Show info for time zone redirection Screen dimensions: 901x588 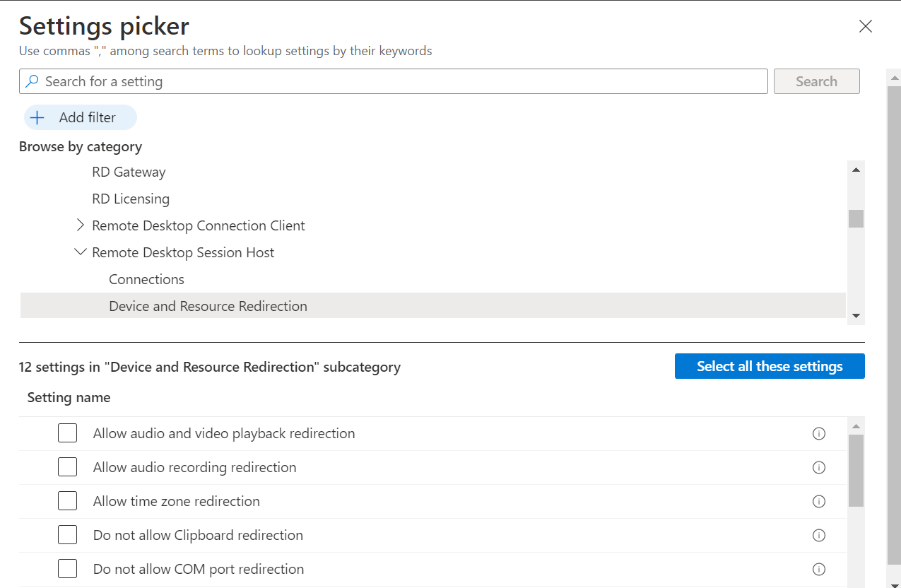pyautogui.click(x=819, y=502)
